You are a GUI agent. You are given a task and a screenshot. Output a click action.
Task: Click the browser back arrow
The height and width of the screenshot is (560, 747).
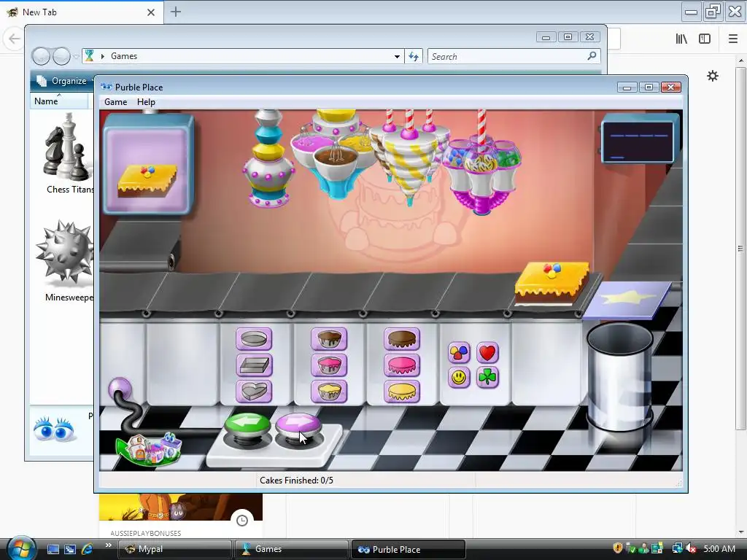15,39
